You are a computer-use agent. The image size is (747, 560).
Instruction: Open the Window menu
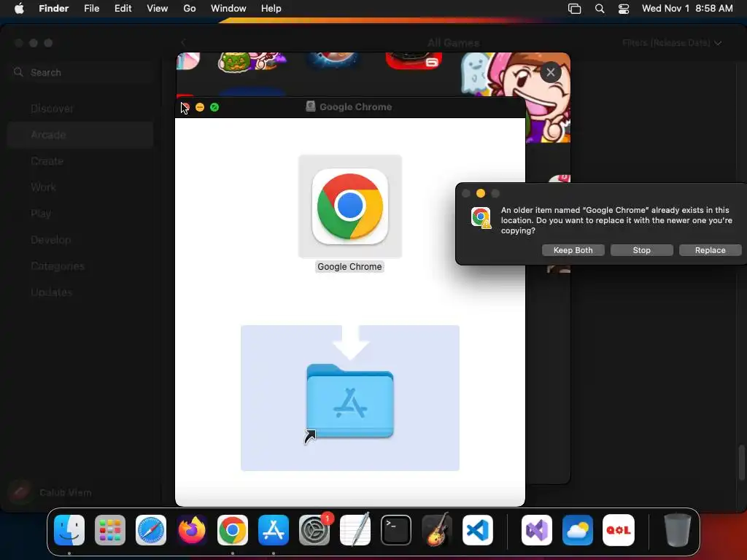228,8
